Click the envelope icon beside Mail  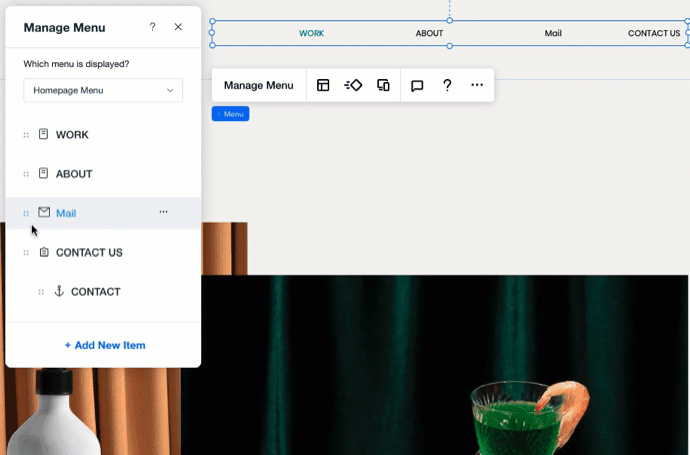44,212
